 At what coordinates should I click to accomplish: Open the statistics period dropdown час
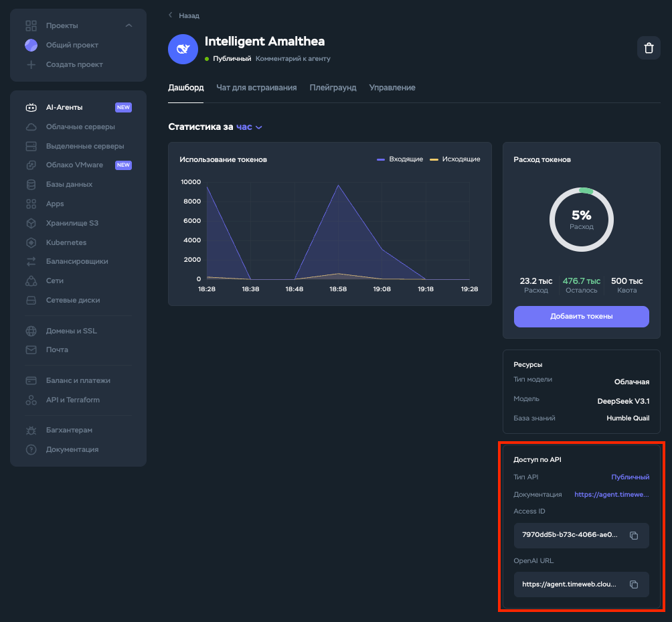(x=249, y=127)
